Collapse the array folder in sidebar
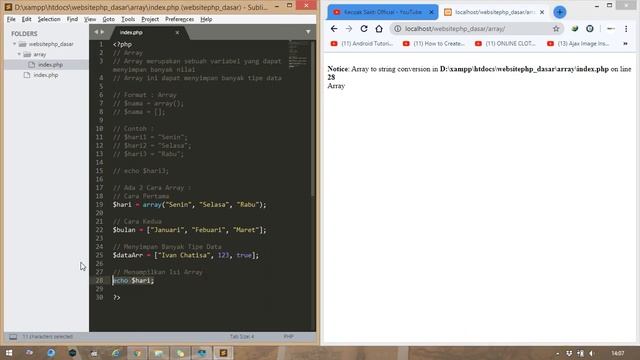 19,54
